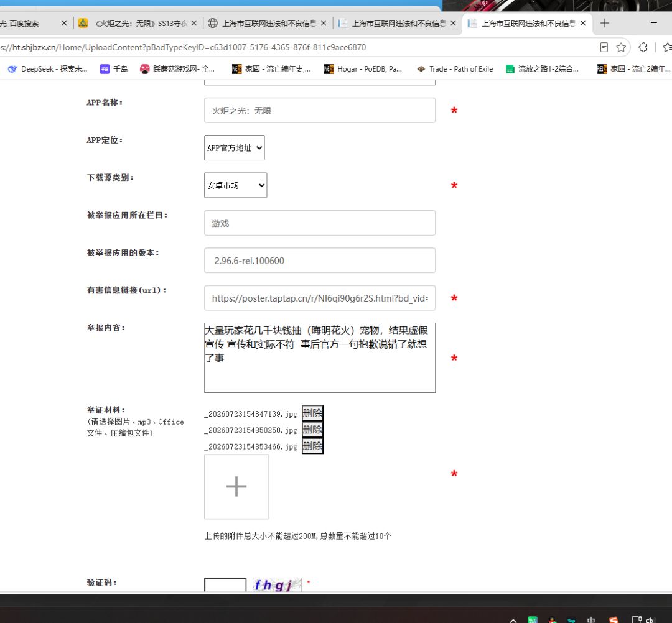This screenshot has width=672, height=623.
Task: Click the 有害信息链接(url) label
Action: 126,290
